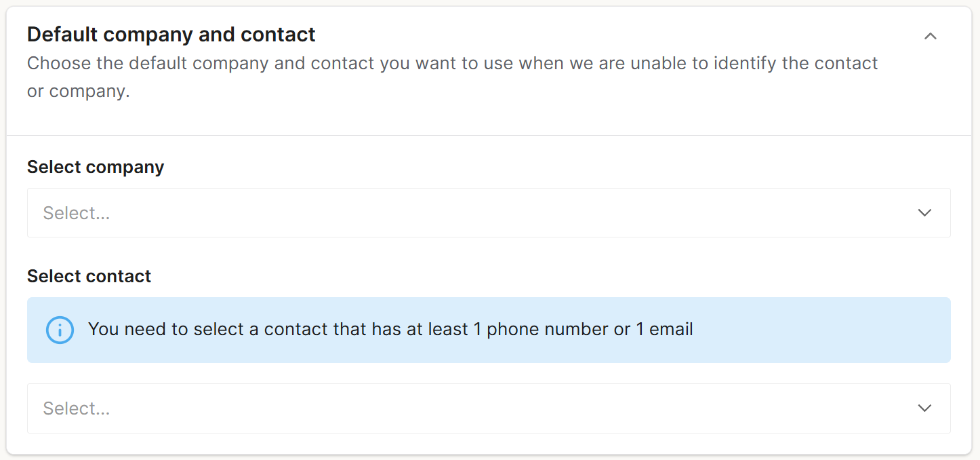Click the blue contact requirement notice banner
980x460 pixels.
813,330
